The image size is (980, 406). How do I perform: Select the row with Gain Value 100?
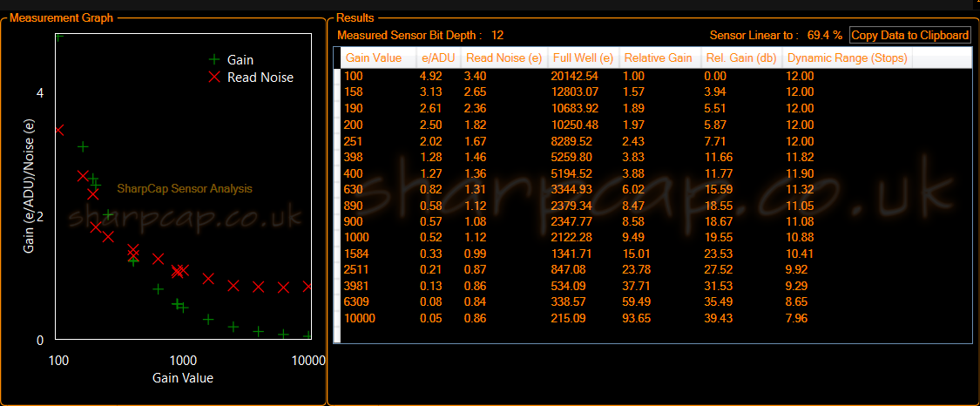coord(656,76)
